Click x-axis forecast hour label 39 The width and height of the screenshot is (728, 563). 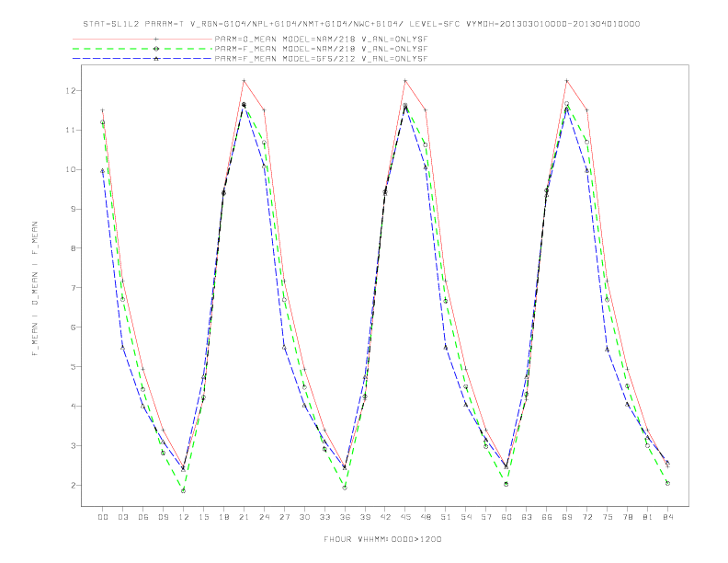(365, 517)
